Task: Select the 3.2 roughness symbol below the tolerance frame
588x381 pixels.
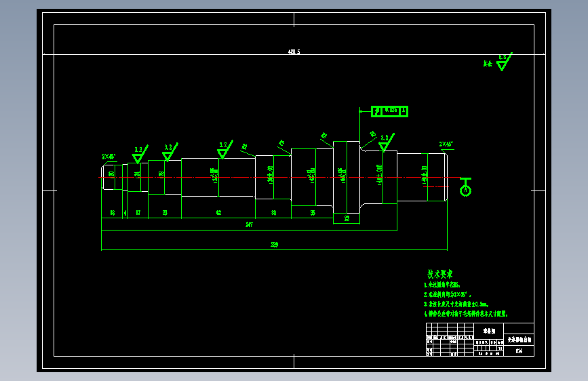Action: [387, 142]
